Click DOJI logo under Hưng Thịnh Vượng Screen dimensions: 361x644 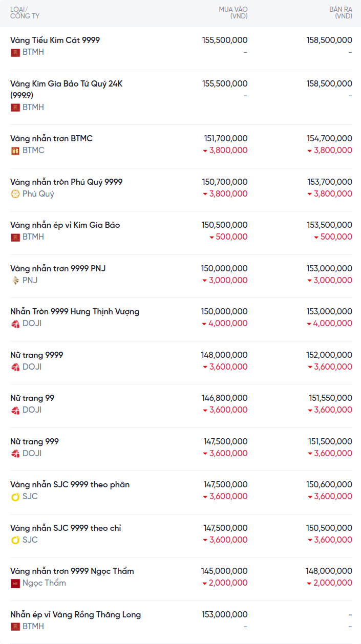point(15,324)
